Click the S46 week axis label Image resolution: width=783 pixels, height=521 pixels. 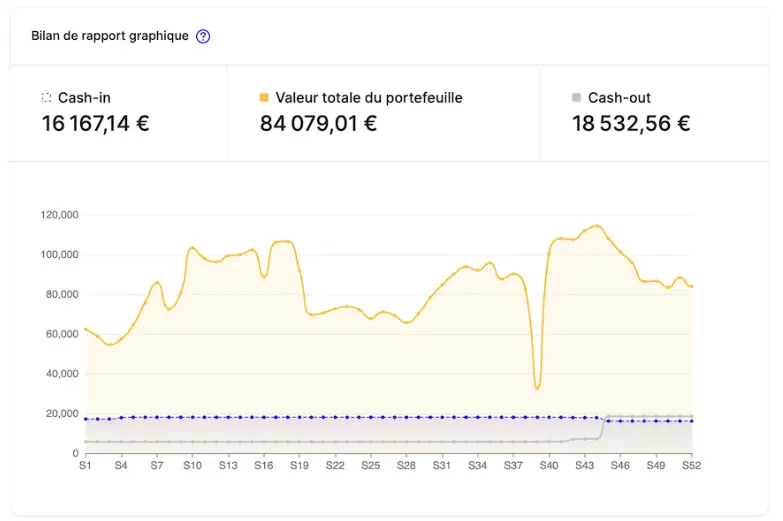(620, 465)
